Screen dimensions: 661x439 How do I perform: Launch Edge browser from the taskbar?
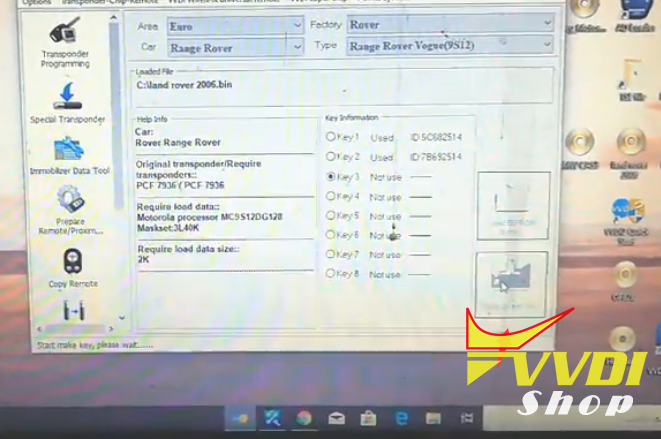click(401, 418)
